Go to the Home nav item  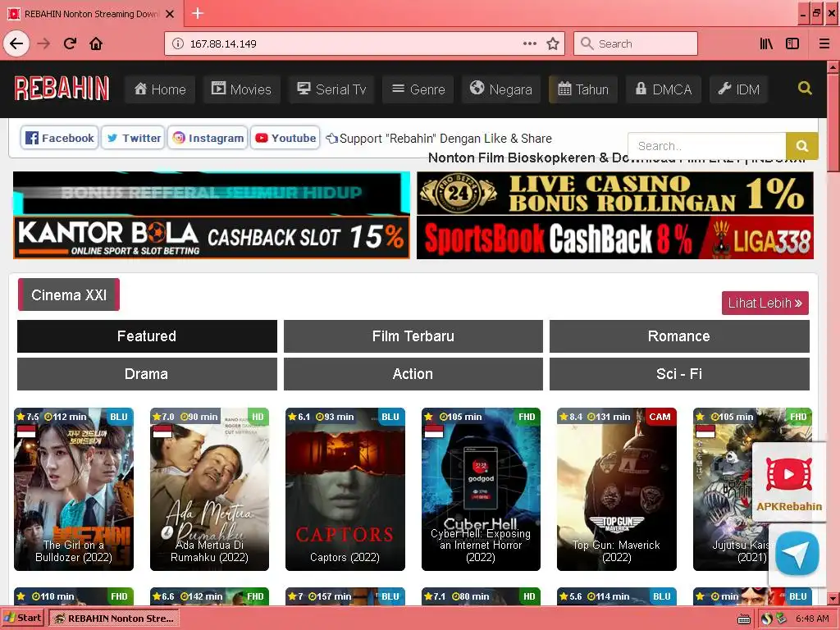pos(160,89)
